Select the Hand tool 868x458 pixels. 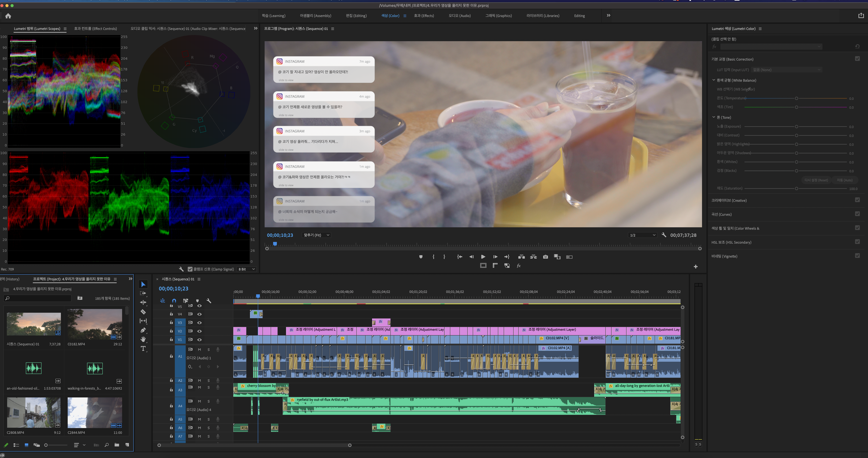tap(143, 339)
